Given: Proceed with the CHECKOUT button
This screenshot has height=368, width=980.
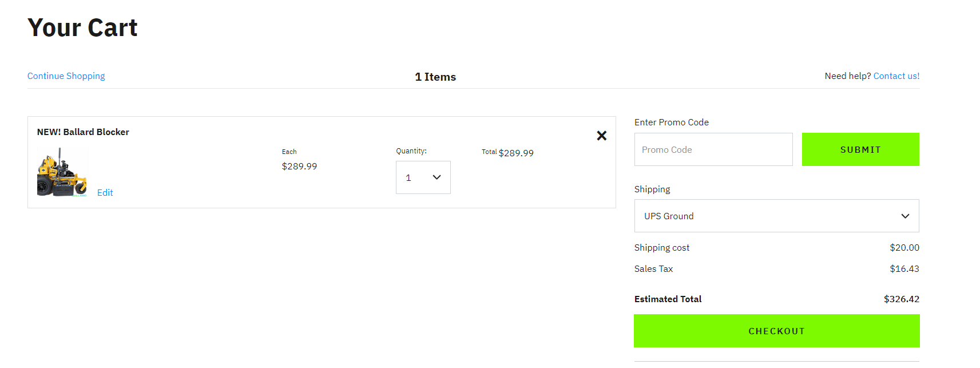Looking at the screenshot, I should point(776,331).
